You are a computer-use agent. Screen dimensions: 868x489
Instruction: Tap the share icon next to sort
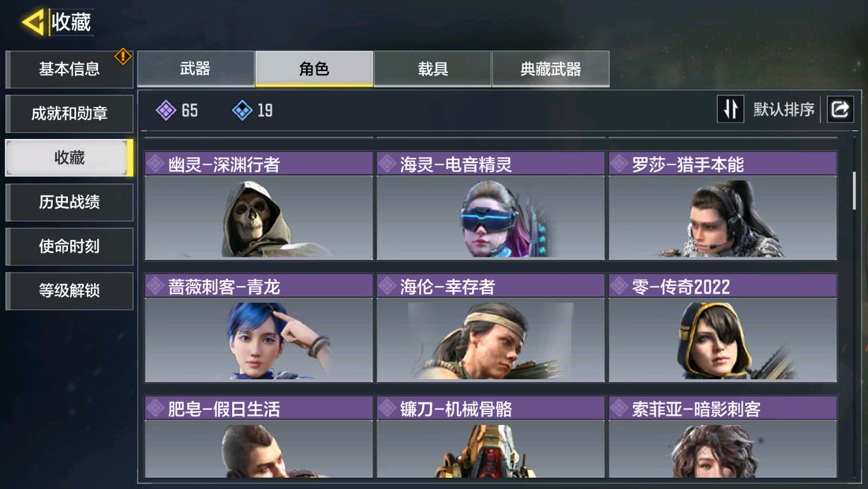840,109
